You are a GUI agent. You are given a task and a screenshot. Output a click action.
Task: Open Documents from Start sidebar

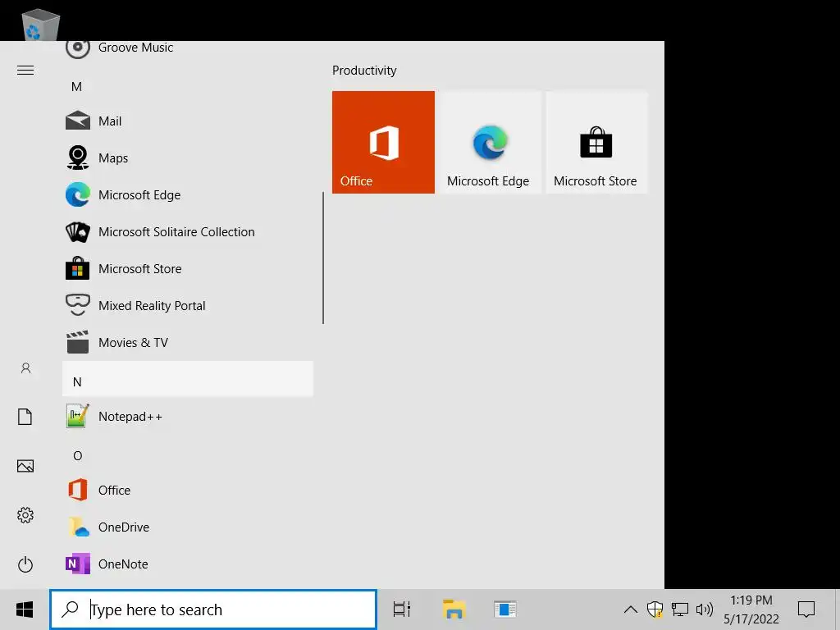(25, 417)
